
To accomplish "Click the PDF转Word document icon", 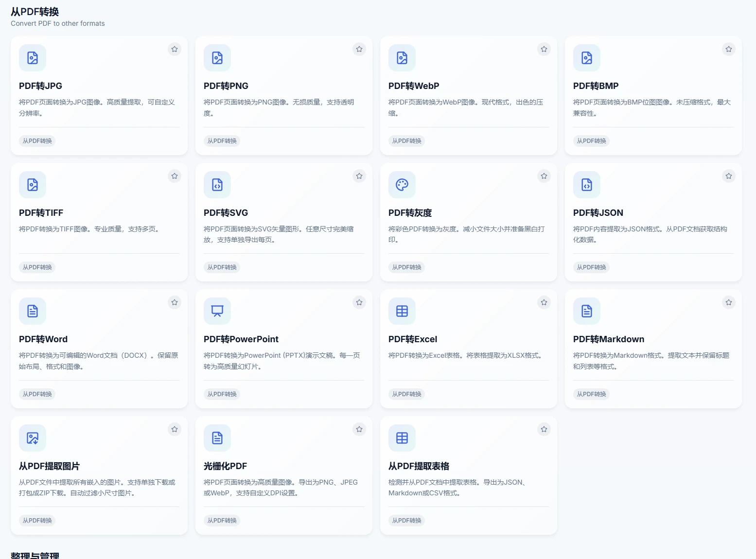I will [x=33, y=311].
